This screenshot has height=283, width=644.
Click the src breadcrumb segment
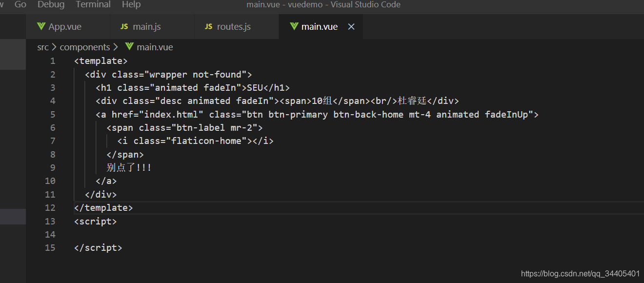click(43, 47)
